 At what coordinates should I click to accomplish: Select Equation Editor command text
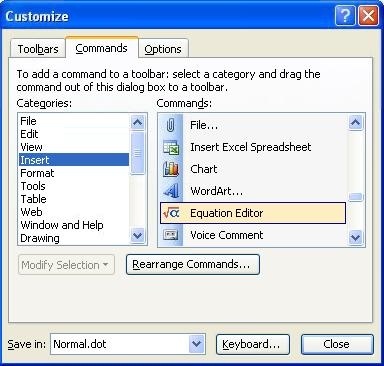pyautogui.click(x=227, y=213)
